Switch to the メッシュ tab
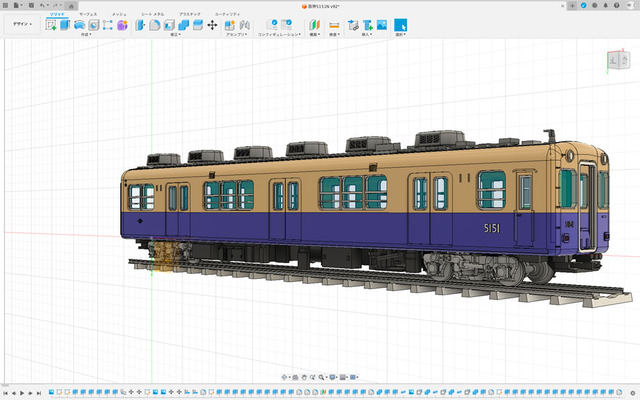This screenshot has width=640, height=400. click(119, 14)
